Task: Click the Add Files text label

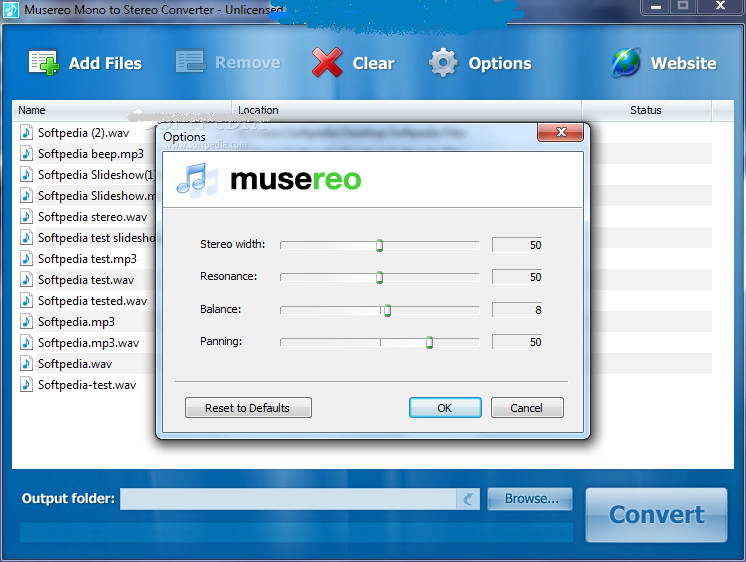Action: 105,63
